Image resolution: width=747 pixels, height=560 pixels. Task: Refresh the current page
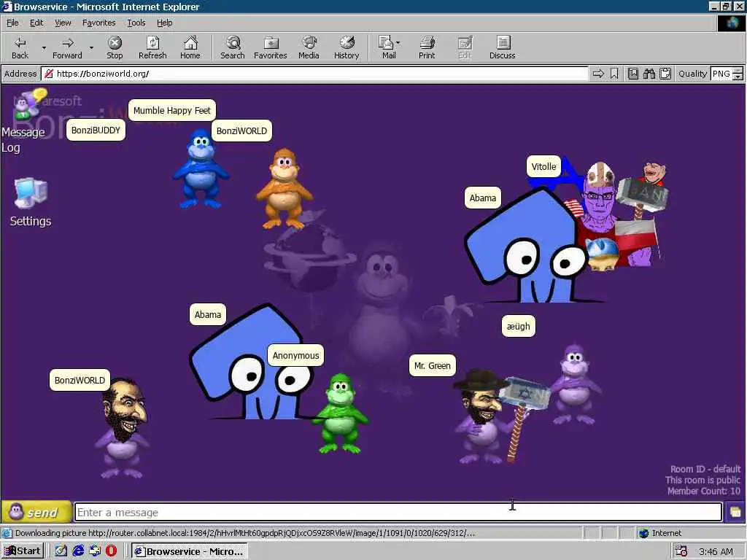point(152,47)
